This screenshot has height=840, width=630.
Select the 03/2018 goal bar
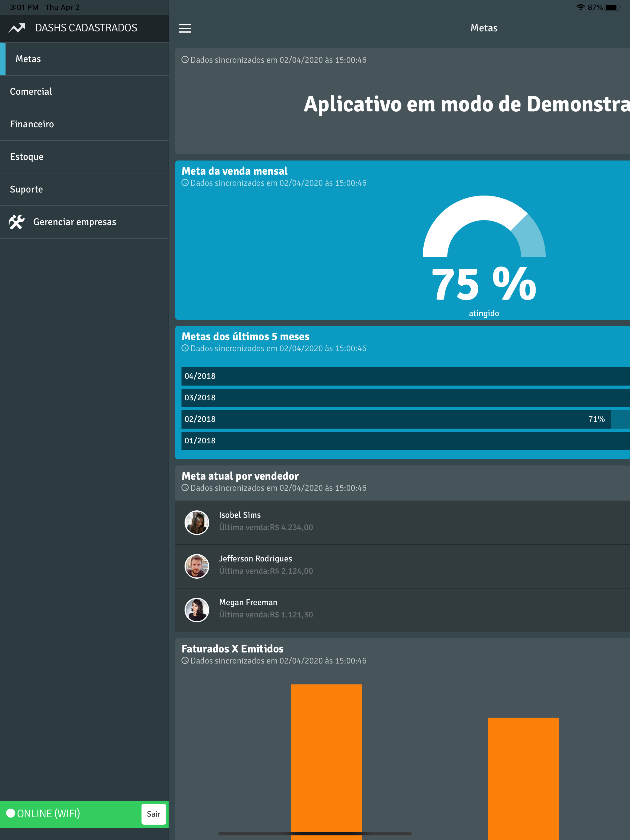pyautogui.click(x=405, y=398)
